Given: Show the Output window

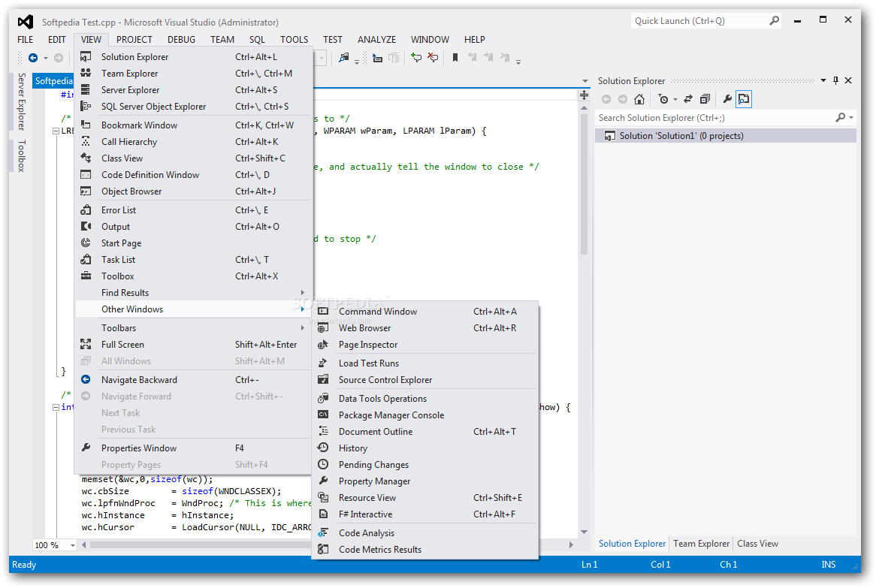Looking at the screenshot, I should click(193, 227).
